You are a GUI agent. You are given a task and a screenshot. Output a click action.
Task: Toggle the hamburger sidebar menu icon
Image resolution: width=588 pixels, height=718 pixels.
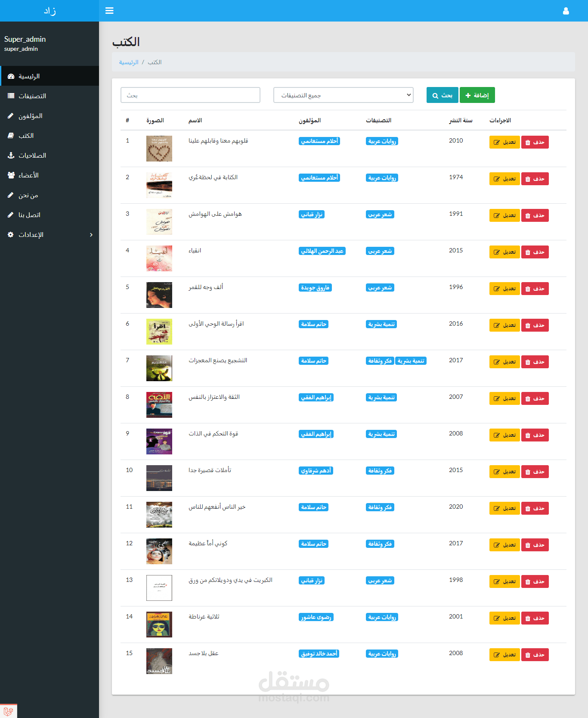click(109, 11)
